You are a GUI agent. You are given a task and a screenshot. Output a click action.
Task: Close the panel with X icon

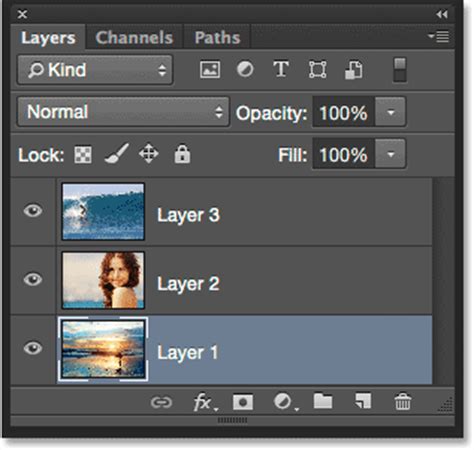coord(23,14)
